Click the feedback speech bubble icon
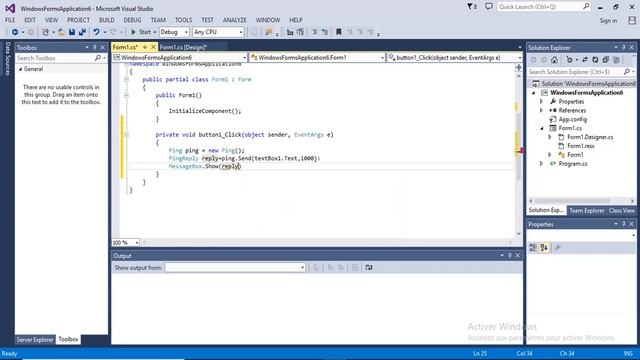 [489, 7]
